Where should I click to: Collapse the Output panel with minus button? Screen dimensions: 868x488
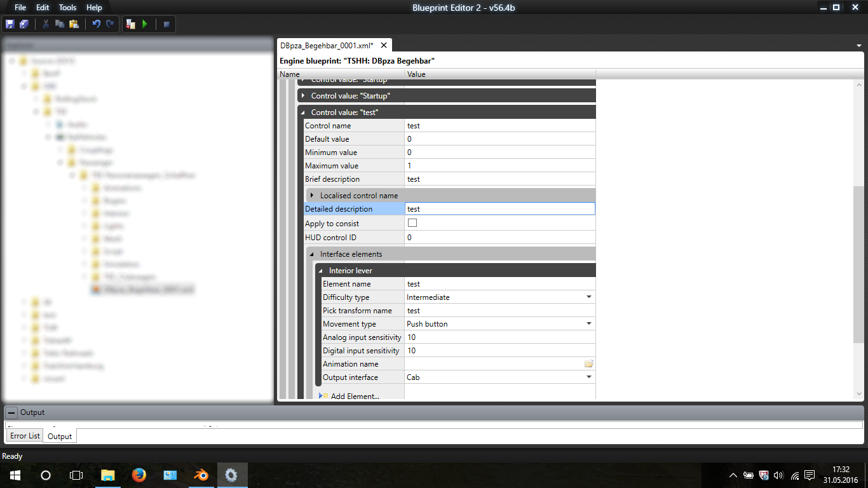11,412
